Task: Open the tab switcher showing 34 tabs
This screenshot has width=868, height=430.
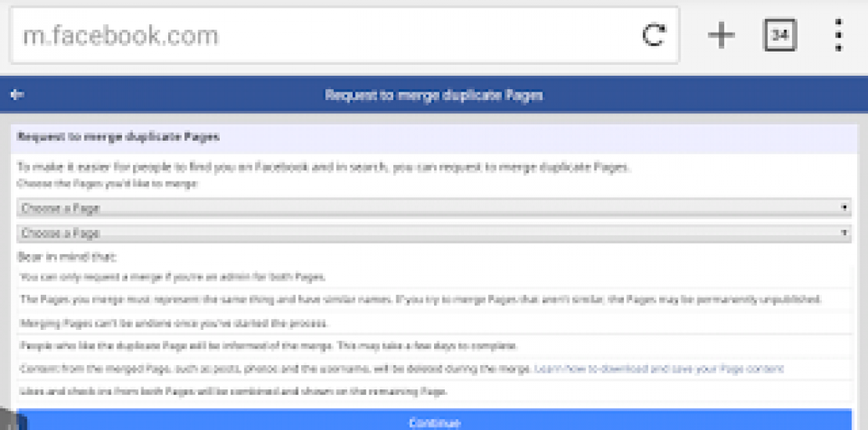Action: point(779,35)
